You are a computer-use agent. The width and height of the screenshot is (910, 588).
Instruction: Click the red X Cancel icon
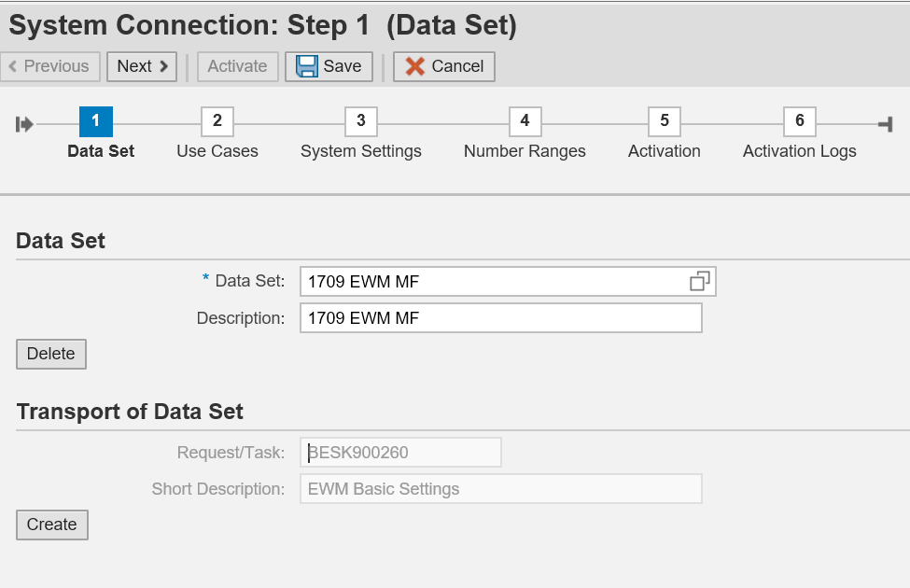point(415,66)
